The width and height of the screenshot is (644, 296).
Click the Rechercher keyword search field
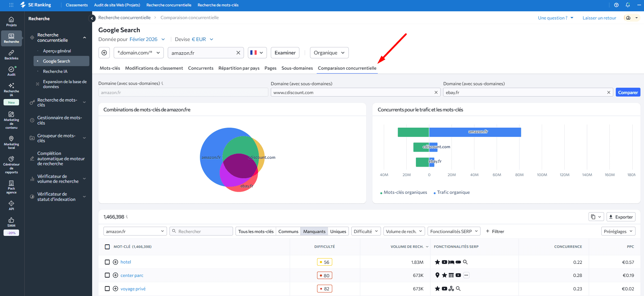(201, 231)
